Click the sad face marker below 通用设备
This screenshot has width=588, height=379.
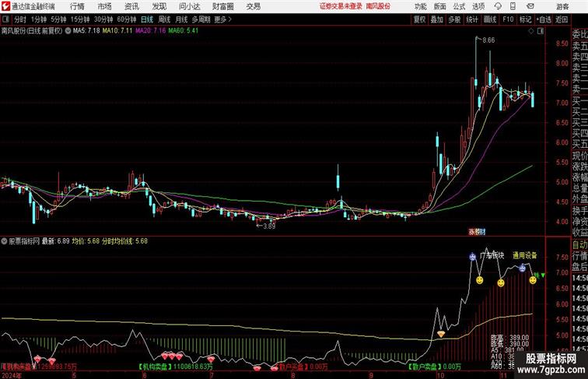click(522, 268)
